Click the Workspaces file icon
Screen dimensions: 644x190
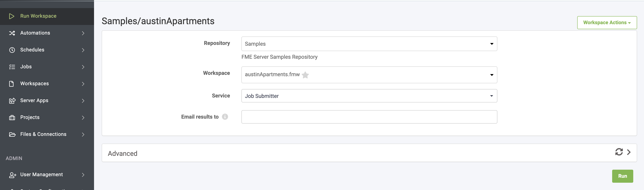point(12,84)
